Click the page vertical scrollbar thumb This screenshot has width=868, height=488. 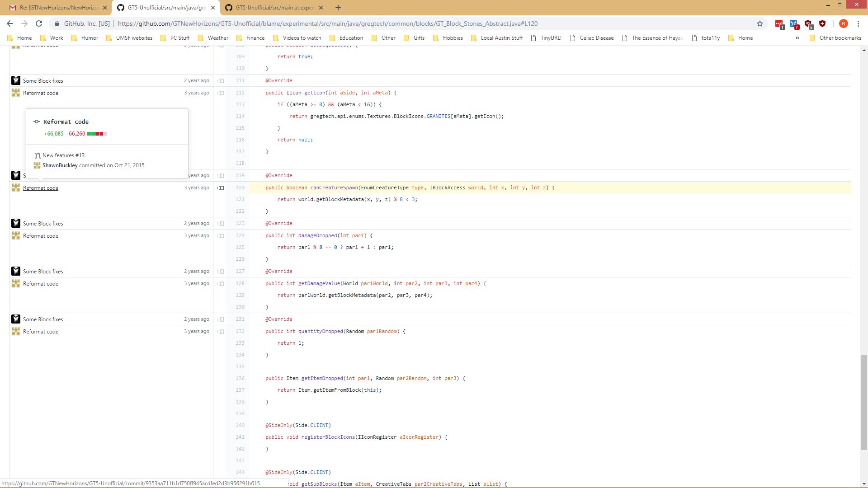pyautogui.click(x=864, y=402)
